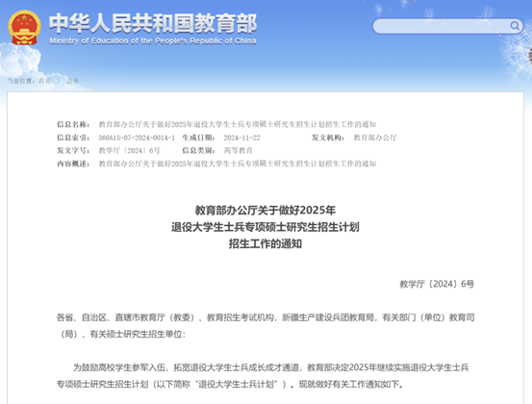
Task: Click the 内容概述 summary text
Action: coord(238,164)
